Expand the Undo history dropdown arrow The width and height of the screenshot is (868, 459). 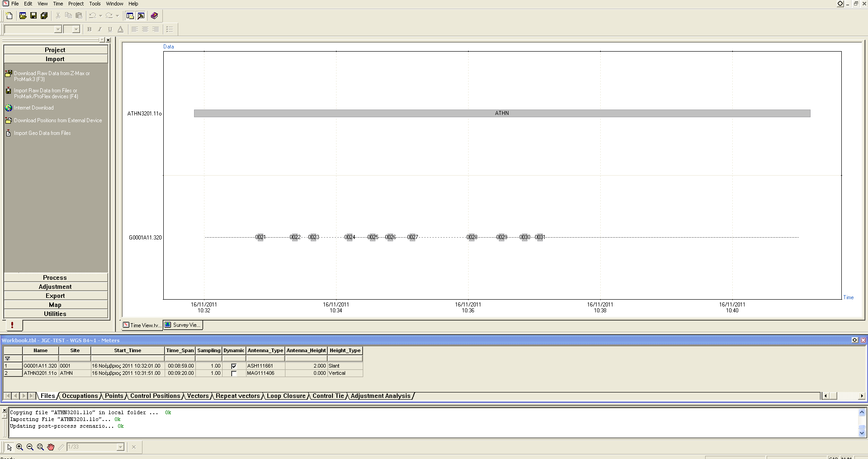pos(100,16)
